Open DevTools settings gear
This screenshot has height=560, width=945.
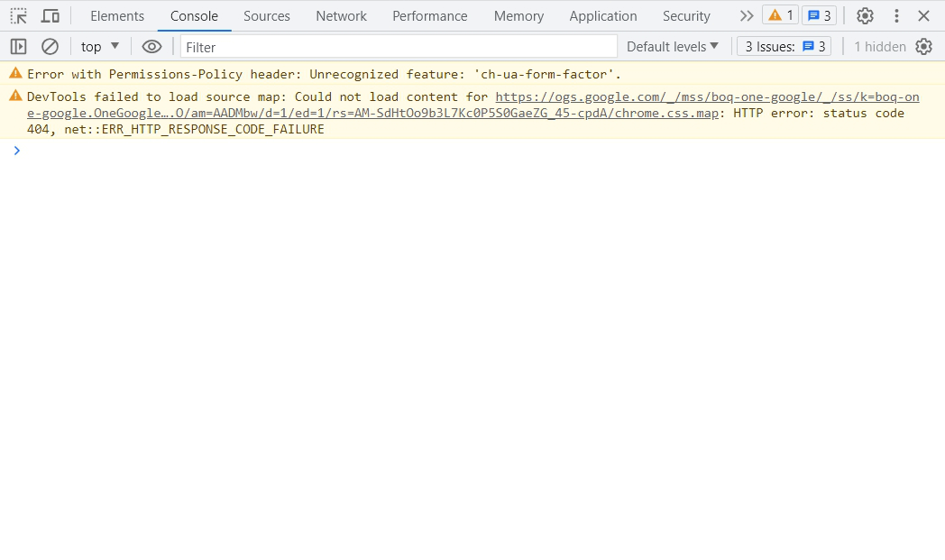pyautogui.click(x=865, y=15)
